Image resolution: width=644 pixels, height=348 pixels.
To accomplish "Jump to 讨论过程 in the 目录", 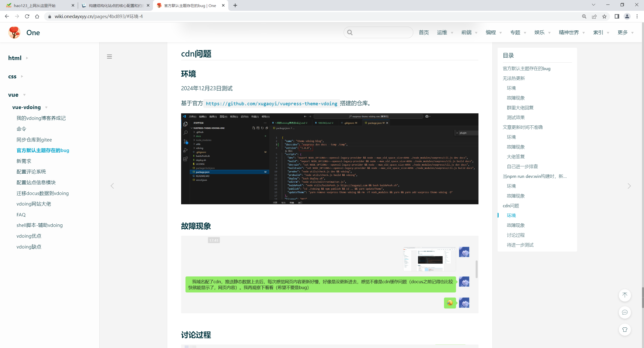I will [x=516, y=235].
